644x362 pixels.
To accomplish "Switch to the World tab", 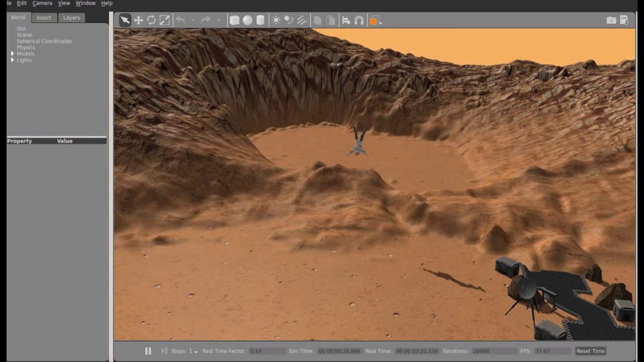I will point(18,18).
